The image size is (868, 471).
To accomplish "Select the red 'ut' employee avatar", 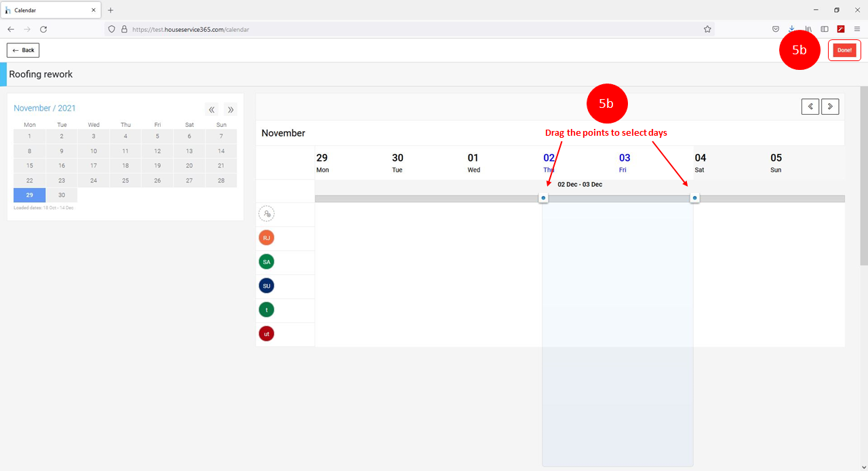I will click(x=267, y=334).
